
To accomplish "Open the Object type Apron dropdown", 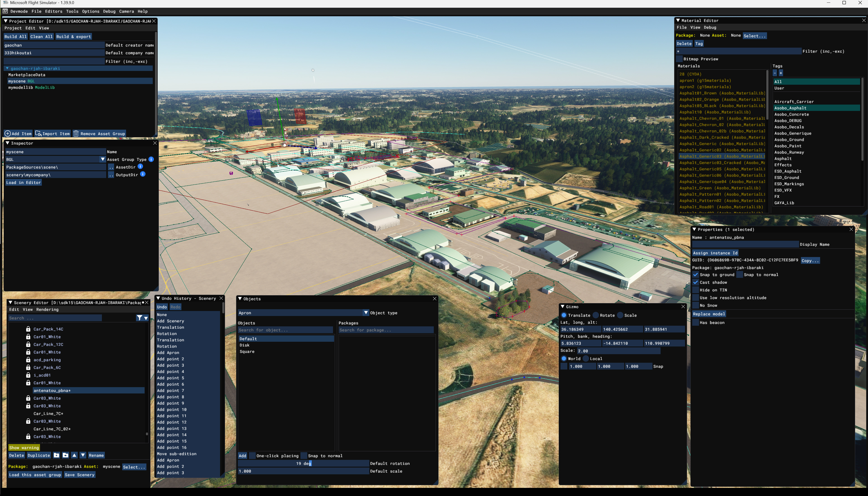I will [x=366, y=313].
